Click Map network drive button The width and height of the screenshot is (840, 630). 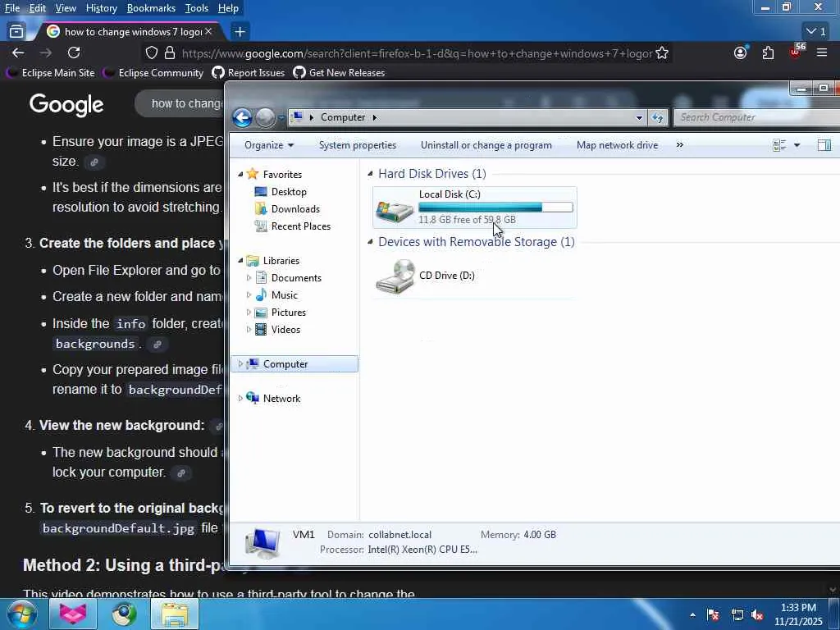(x=617, y=145)
